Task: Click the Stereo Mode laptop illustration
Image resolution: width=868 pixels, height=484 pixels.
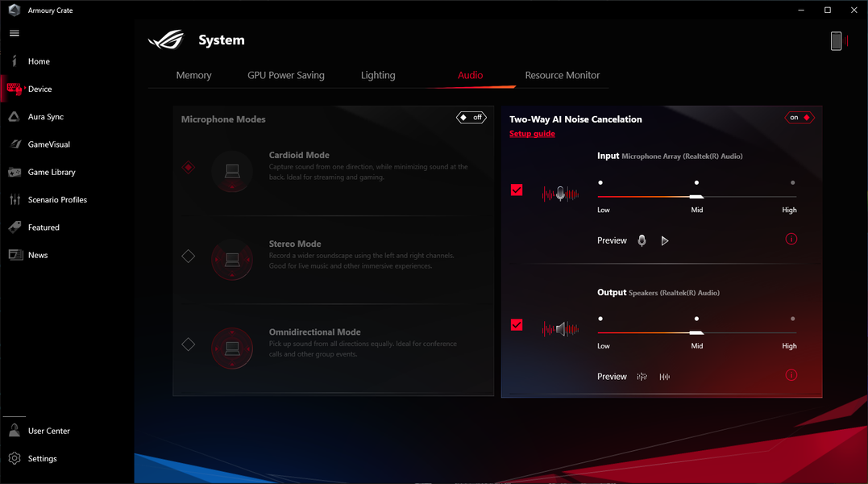Action: [x=232, y=259]
